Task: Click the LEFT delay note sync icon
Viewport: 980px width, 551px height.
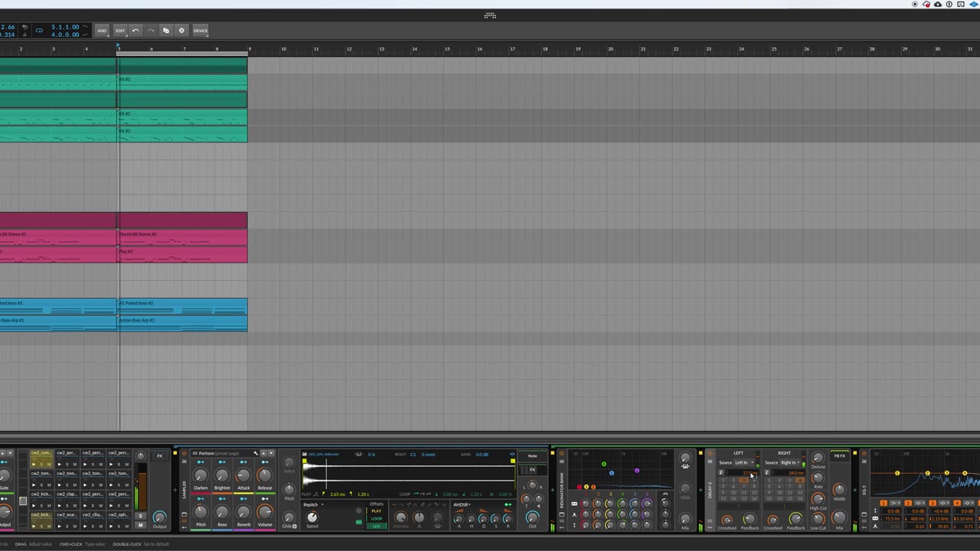Action: coord(721,473)
